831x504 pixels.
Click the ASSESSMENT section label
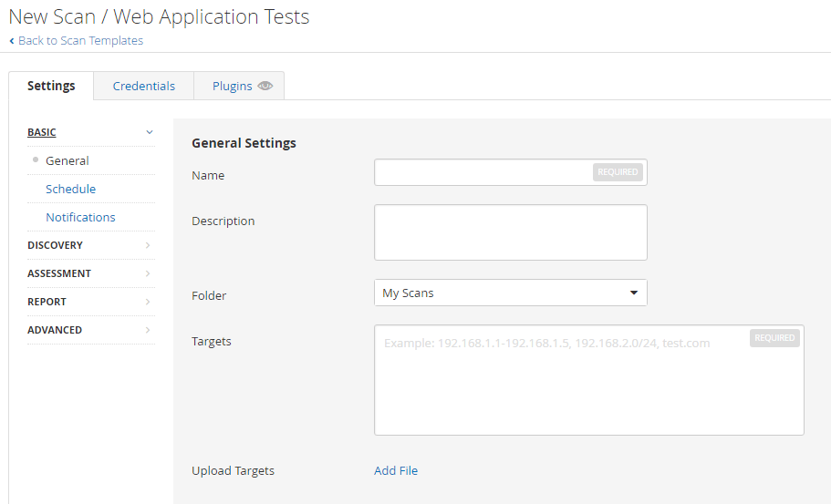[x=59, y=273]
